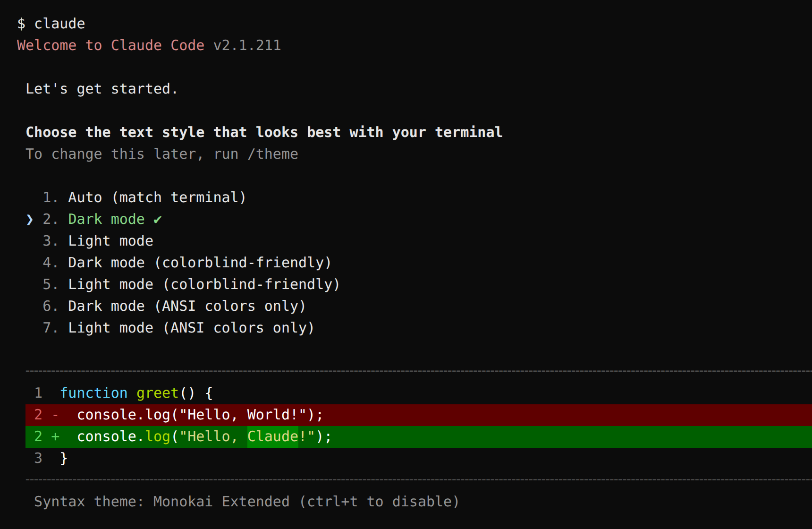Viewport: 812px width, 529px height.
Task: Click the selection arrow pointer before option 2
Action: tap(30, 220)
